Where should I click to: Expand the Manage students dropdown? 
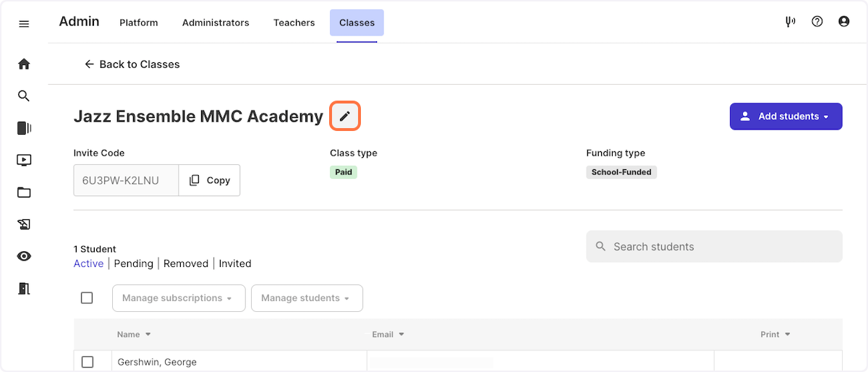point(307,298)
